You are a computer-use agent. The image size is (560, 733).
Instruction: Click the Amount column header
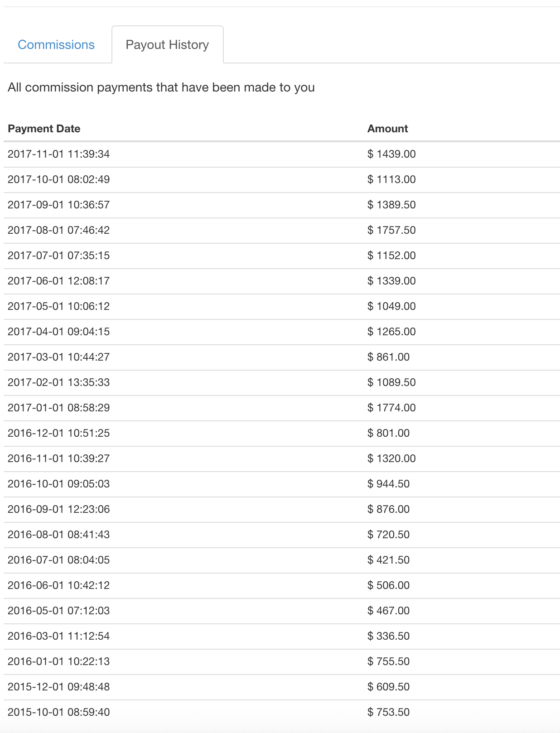[387, 129]
